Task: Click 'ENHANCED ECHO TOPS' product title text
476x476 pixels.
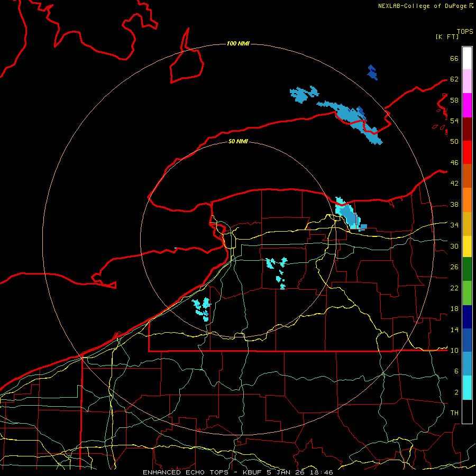Action: click(185, 472)
